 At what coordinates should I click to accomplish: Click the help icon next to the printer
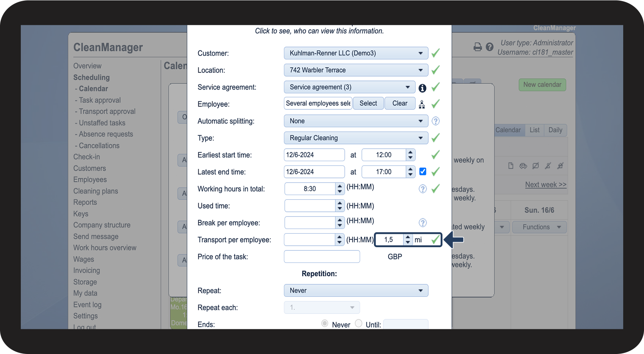pyautogui.click(x=489, y=47)
